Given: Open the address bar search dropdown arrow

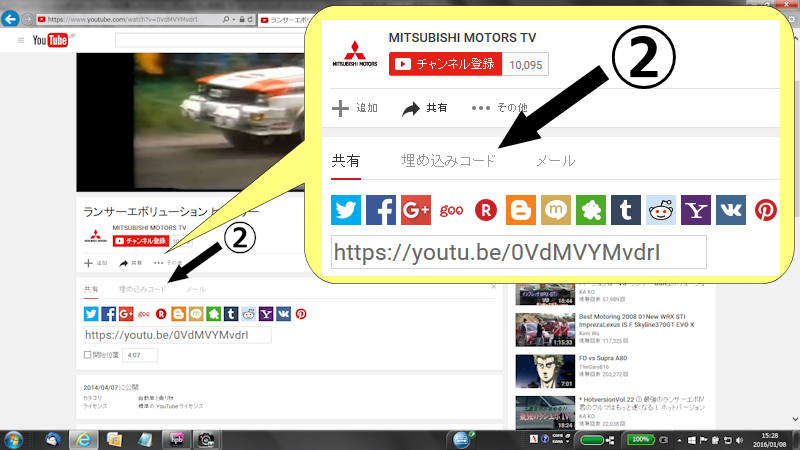Looking at the screenshot, I should pyautogui.click(x=234, y=19).
